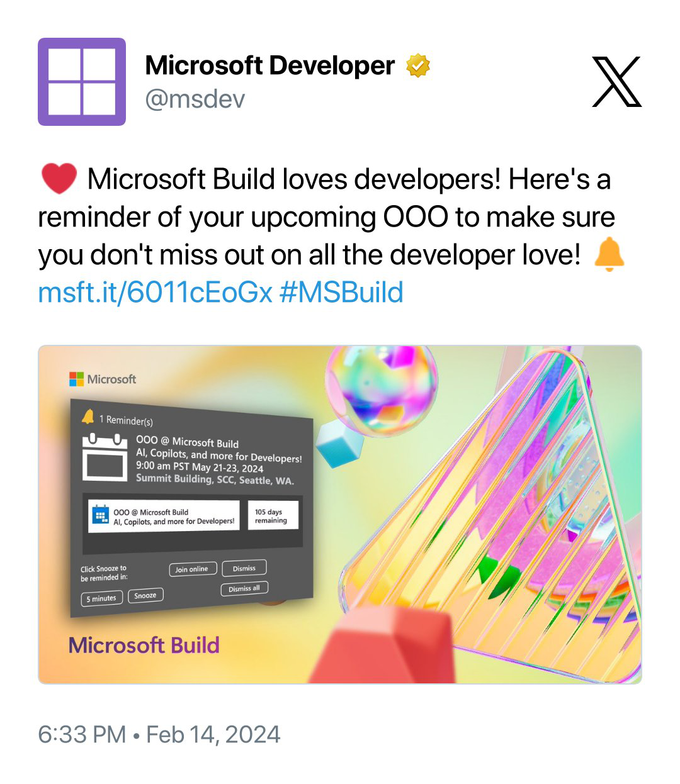This screenshot has width=680, height=784.
Task: Click the small blue calendar icon
Action: pos(100,516)
